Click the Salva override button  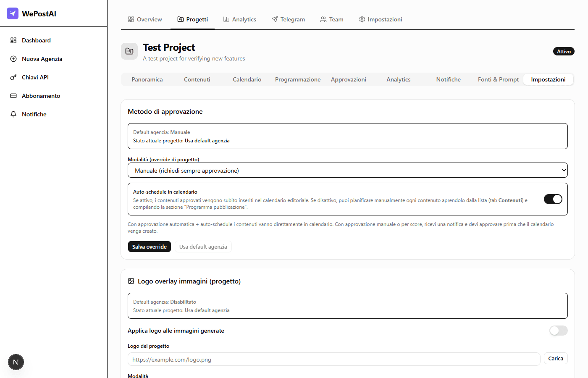click(x=149, y=247)
